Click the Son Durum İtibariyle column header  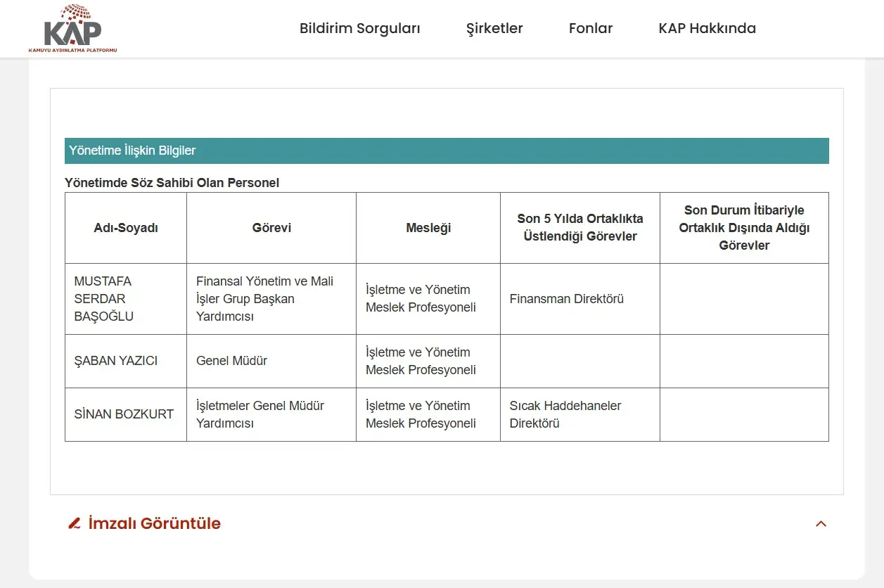[744, 228]
